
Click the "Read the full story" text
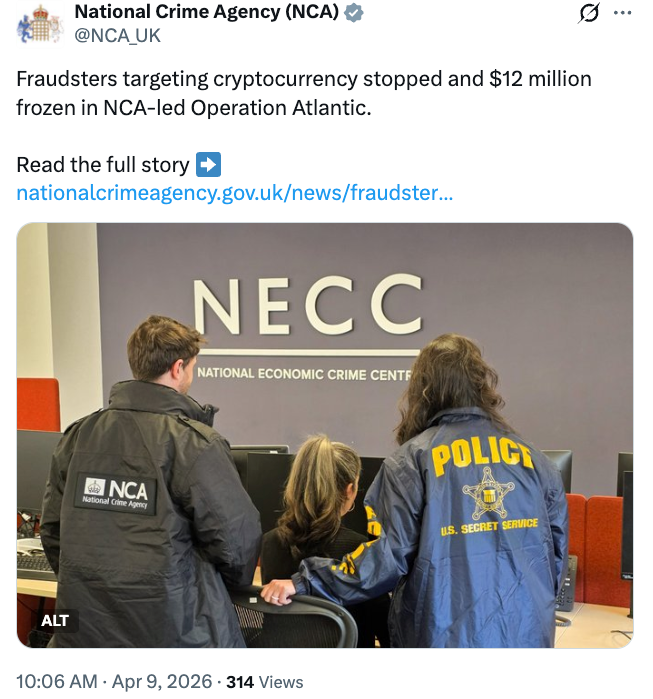pyautogui.click(x=102, y=165)
